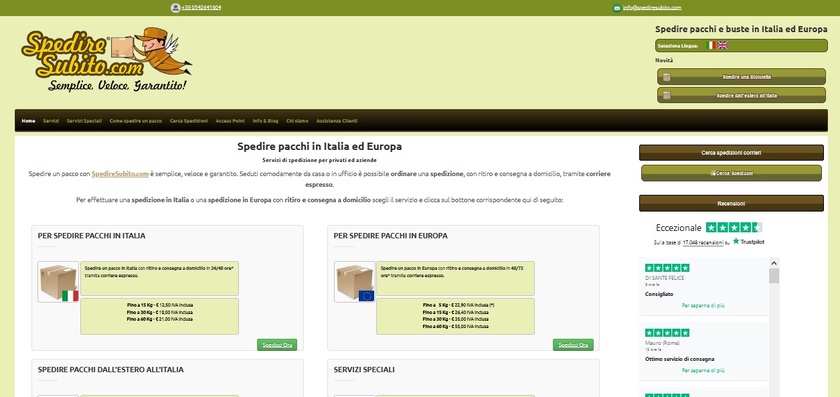This screenshot has width=840, height=397.
Task: Click the email envelope icon in top bar
Action: pyautogui.click(x=617, y=8)
